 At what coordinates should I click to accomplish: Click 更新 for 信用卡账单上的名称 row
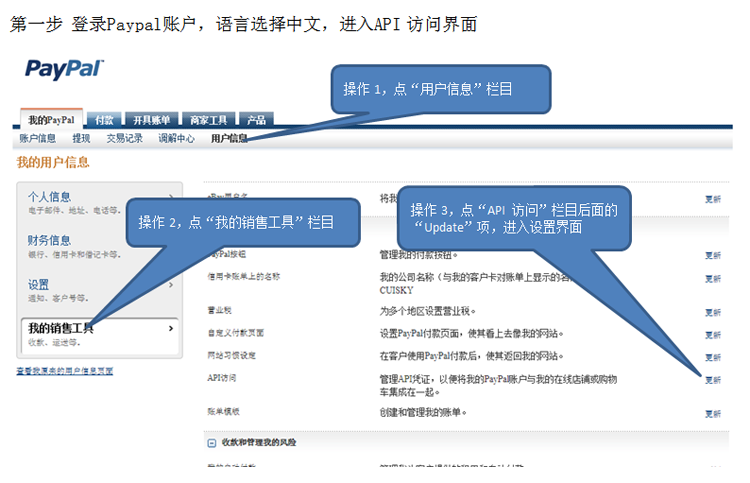tap(713, 278)
